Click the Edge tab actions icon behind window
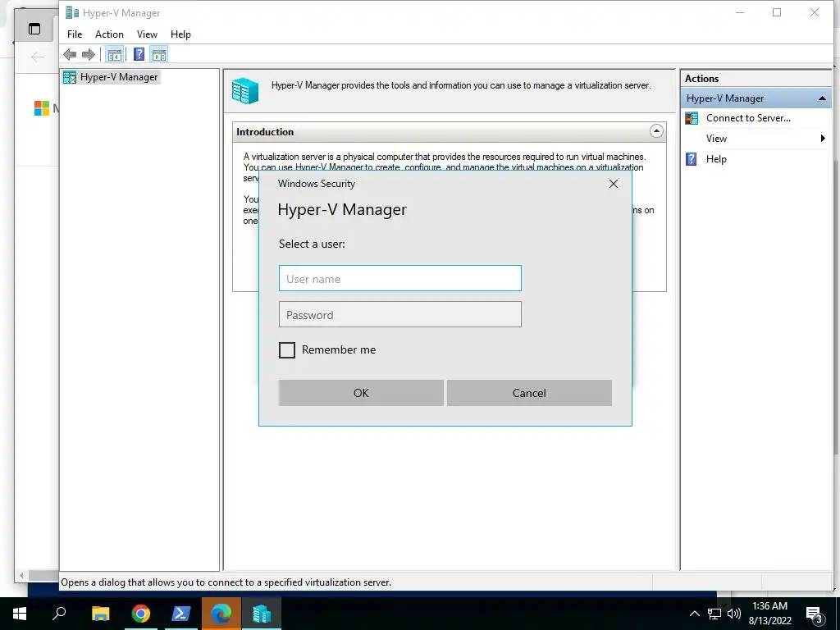 pyautogui.click(x=34, y=29)
